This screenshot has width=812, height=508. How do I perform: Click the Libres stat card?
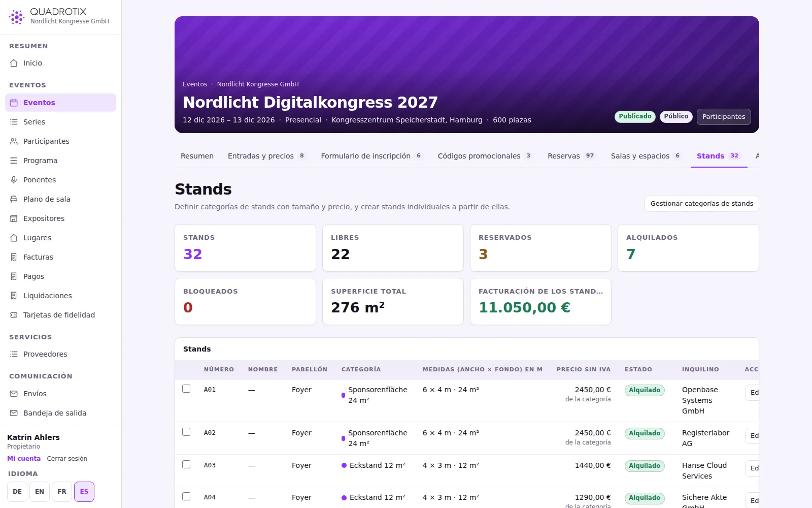pyautogui.click(x=393, y=248)
